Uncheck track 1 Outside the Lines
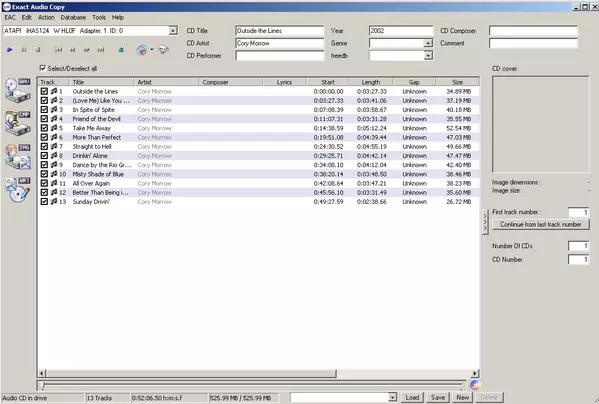Viewport: 599px width, 404px height. (44, 91)
